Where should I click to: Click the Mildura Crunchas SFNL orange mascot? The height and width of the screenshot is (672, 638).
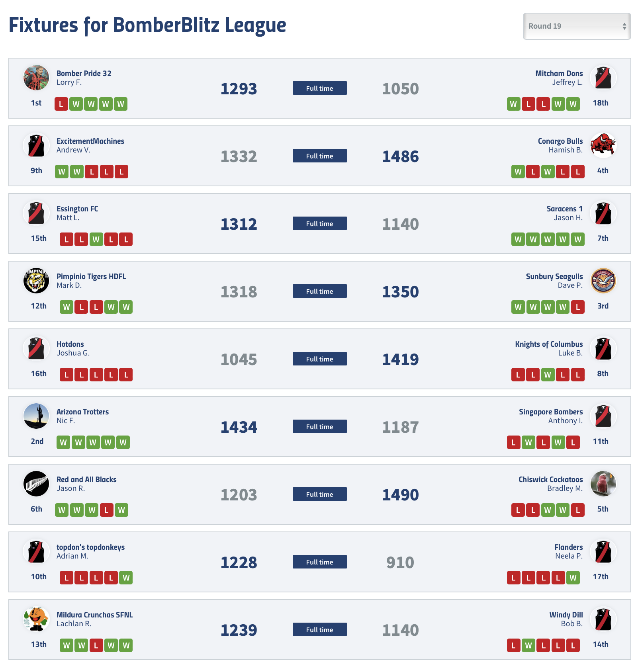click(x=36, y=619)
